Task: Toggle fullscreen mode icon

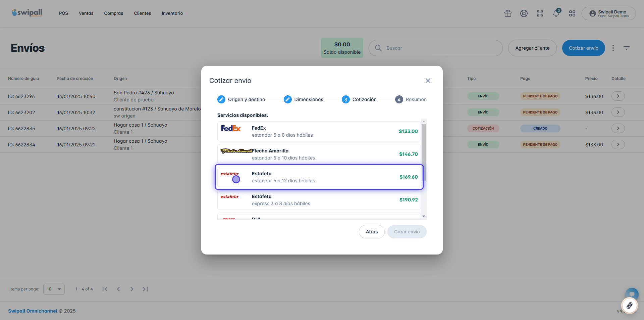Action: [540, 13]
